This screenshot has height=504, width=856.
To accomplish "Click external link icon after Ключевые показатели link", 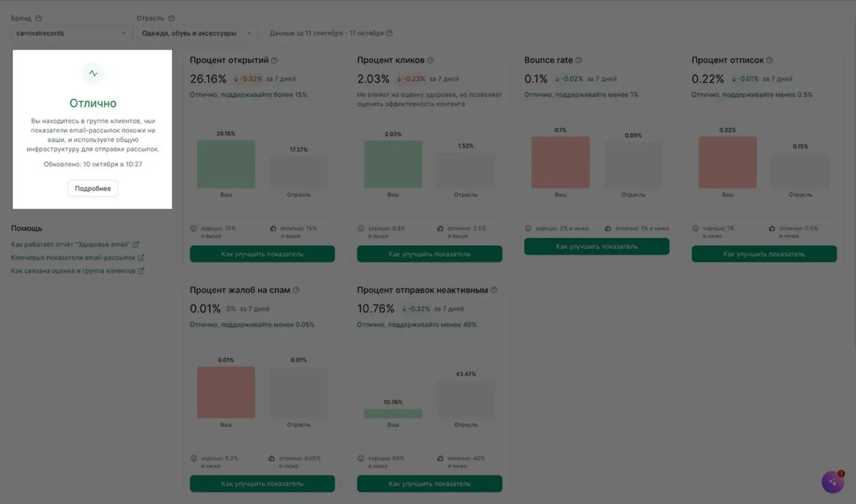I will pos(141,257).
